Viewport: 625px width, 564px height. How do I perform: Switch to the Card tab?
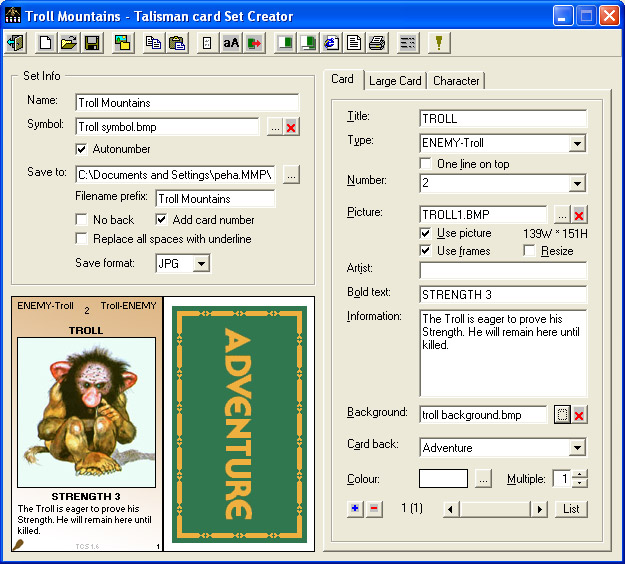coord(343,79)
